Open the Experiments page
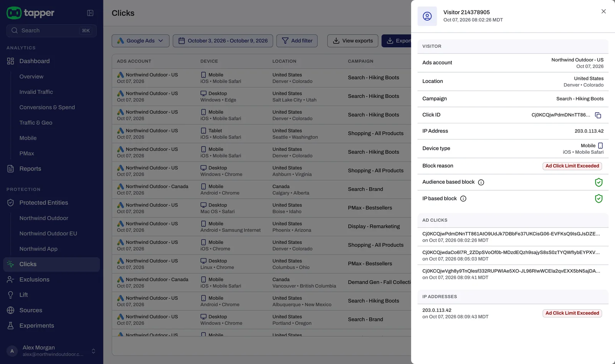Screen dimensions: 615x364 (37, 326)
